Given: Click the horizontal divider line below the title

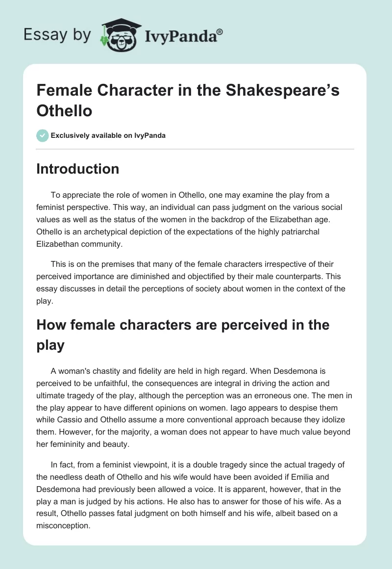Looking at the screenshot, I should [x=196, y=149].
